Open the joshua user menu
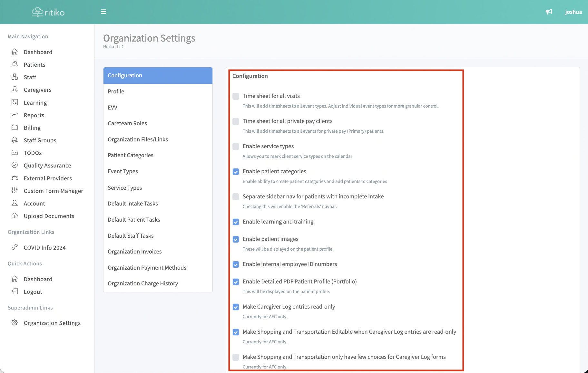 (x=573, y=12)
